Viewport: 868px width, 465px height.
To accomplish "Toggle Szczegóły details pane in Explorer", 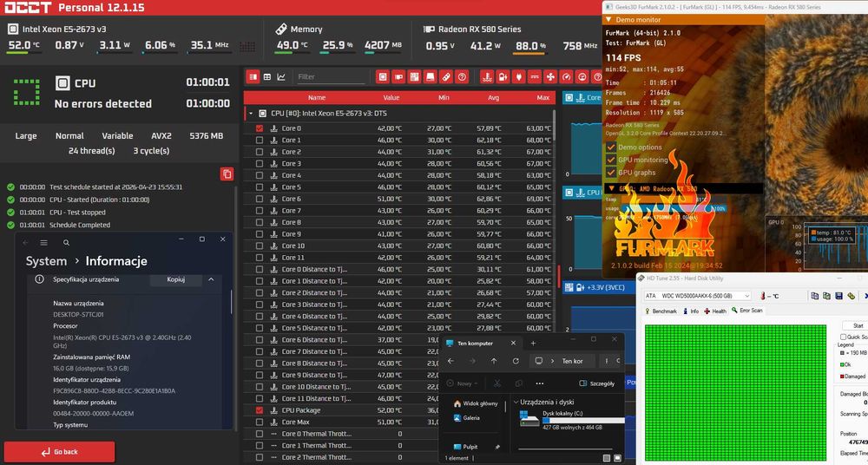I will pos(597,383).
